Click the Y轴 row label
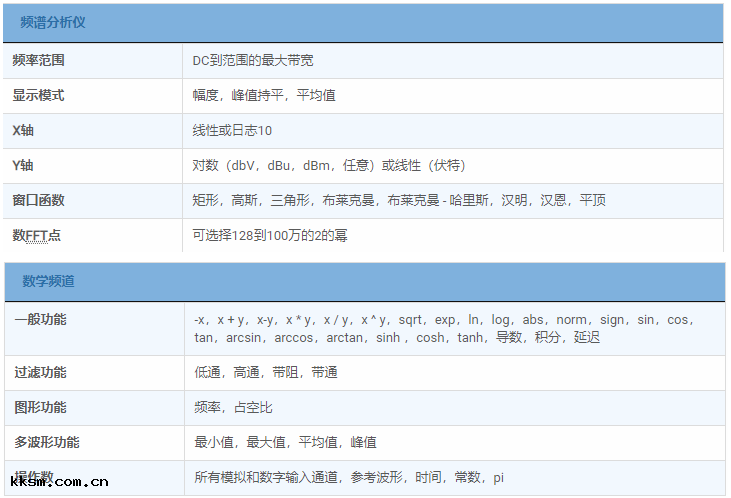731x498 pixels. pos(23,165)
